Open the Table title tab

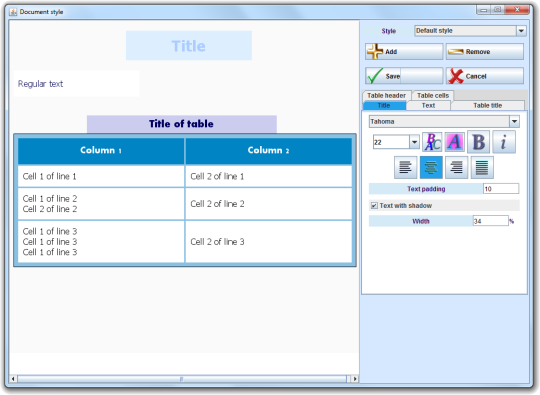coord(487,105)
